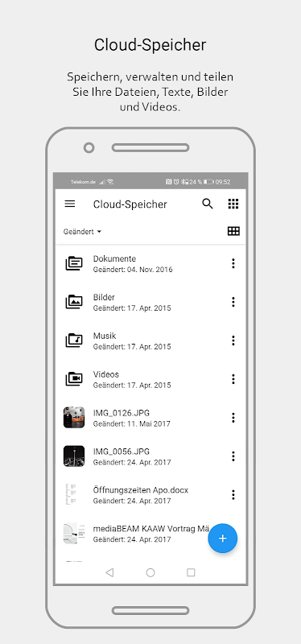Open more options for Musik

pyautogui.click(x=233, y=341)
